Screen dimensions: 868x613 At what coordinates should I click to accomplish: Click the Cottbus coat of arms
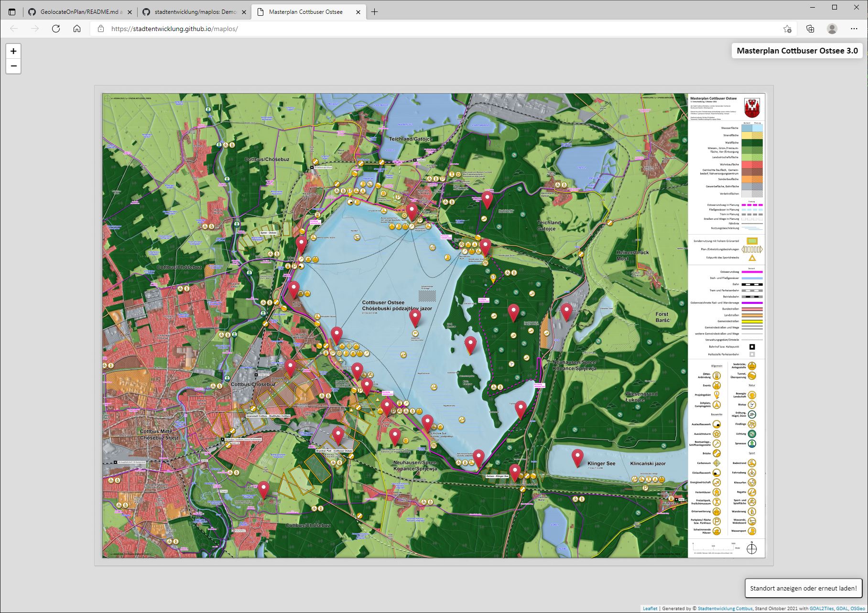click(x=752, y=108)
